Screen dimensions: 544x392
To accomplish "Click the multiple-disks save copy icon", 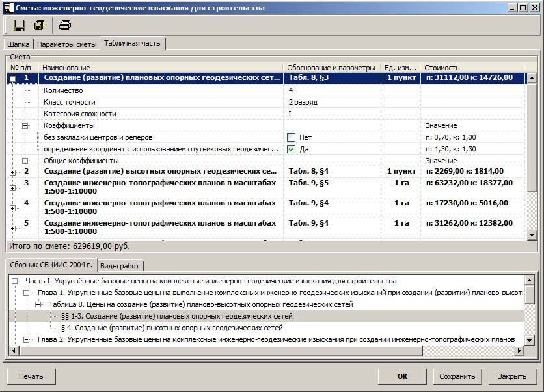I will pyautogui.click(x=40, y=25).
